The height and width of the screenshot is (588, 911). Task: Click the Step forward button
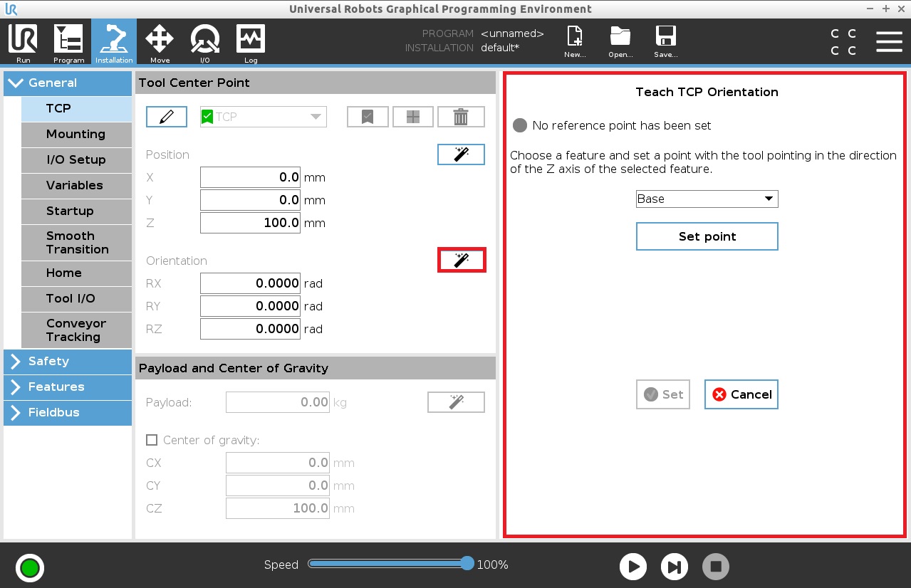point(675,567)
